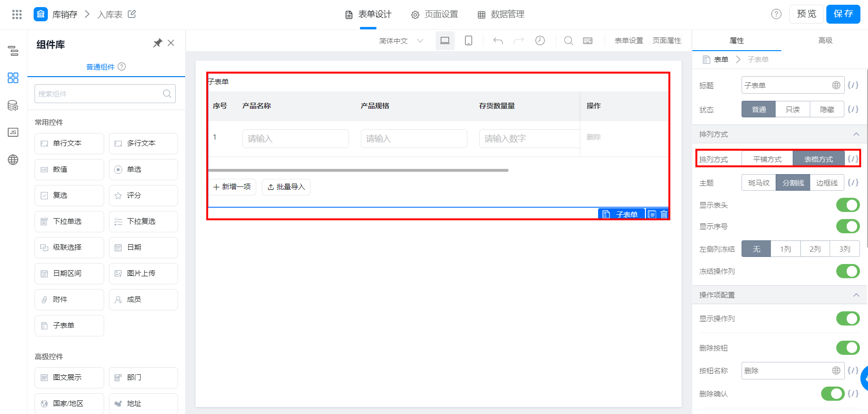Viewport: 868px width, 414px height.
Task: Collapse the 操作项配置 section
Action: 856,295
